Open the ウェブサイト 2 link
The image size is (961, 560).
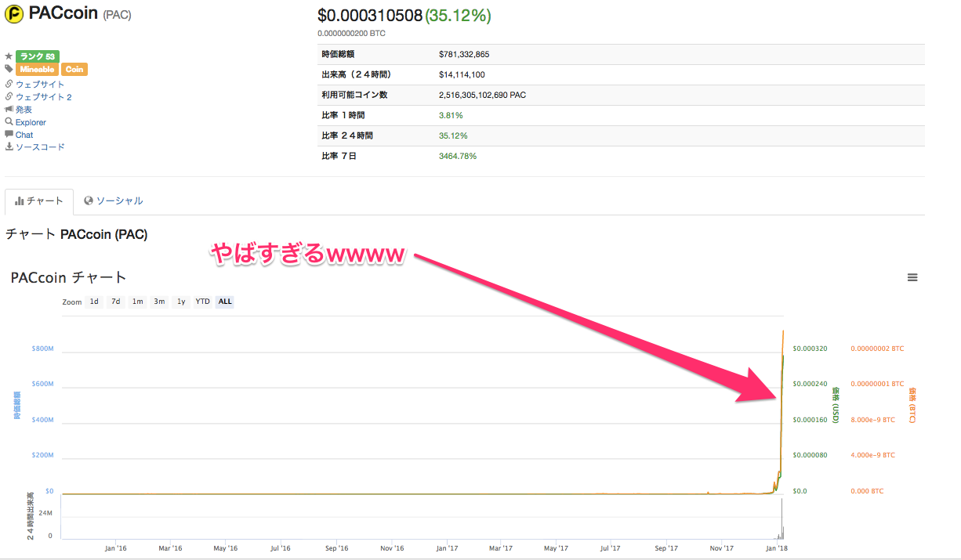pyautogui.click(x=44, y=96)
